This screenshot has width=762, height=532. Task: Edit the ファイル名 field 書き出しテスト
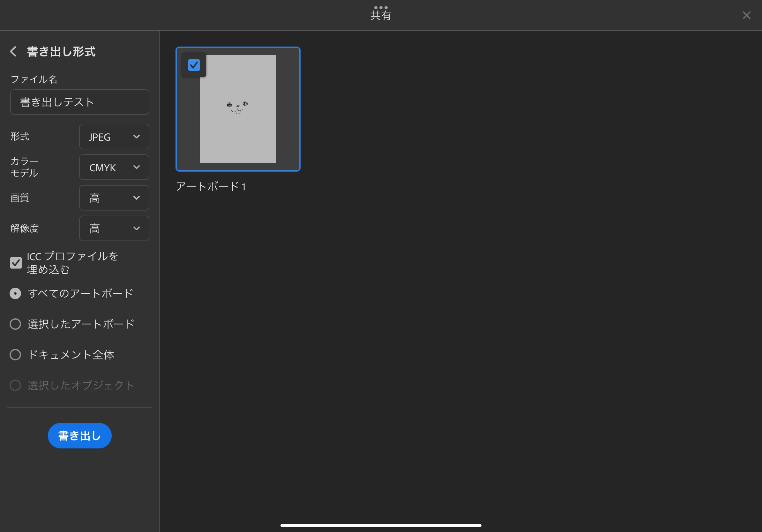click(80, 102)
